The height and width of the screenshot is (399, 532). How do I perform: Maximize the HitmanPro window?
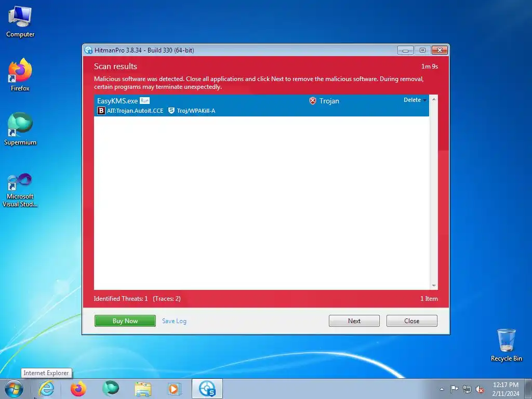click(422, 50)
